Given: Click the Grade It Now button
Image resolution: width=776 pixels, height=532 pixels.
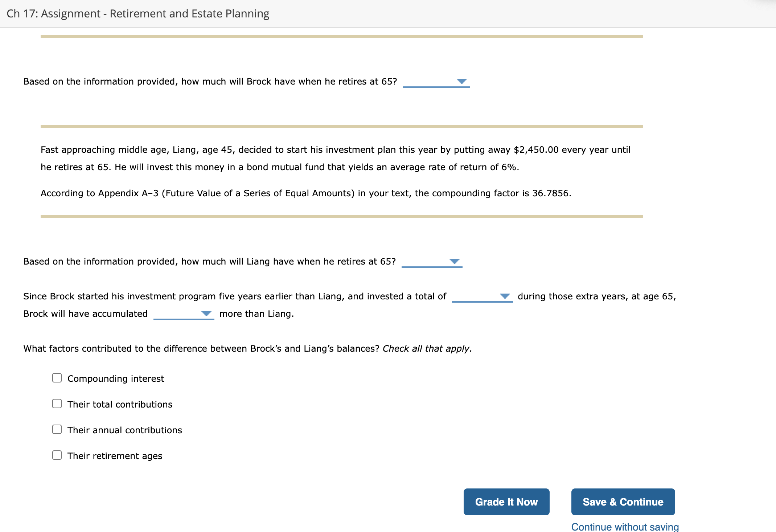Looking at the screenshot, I should (506, 502).
